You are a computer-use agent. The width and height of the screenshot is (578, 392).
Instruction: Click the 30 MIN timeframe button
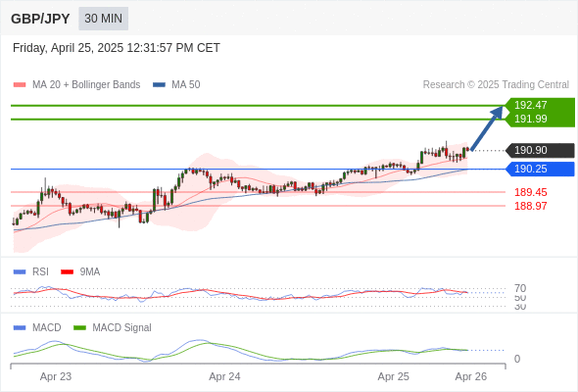tap(103, 19)
